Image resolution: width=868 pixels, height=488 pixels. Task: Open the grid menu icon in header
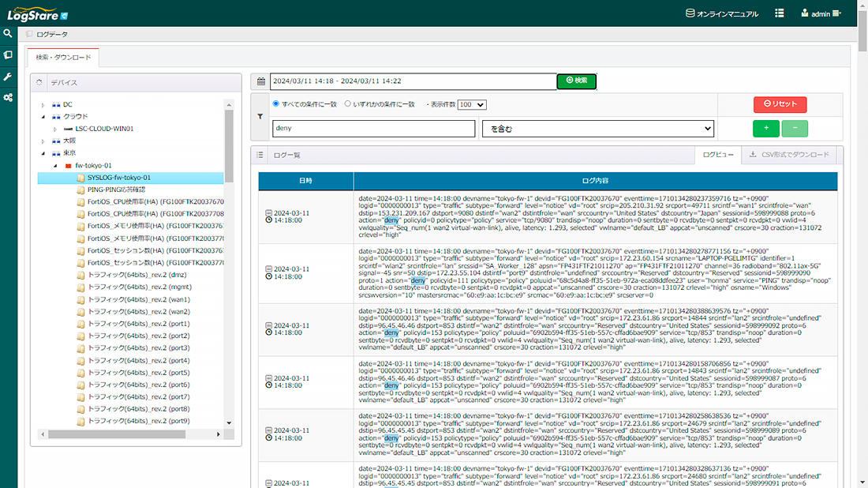pos(780,13)
